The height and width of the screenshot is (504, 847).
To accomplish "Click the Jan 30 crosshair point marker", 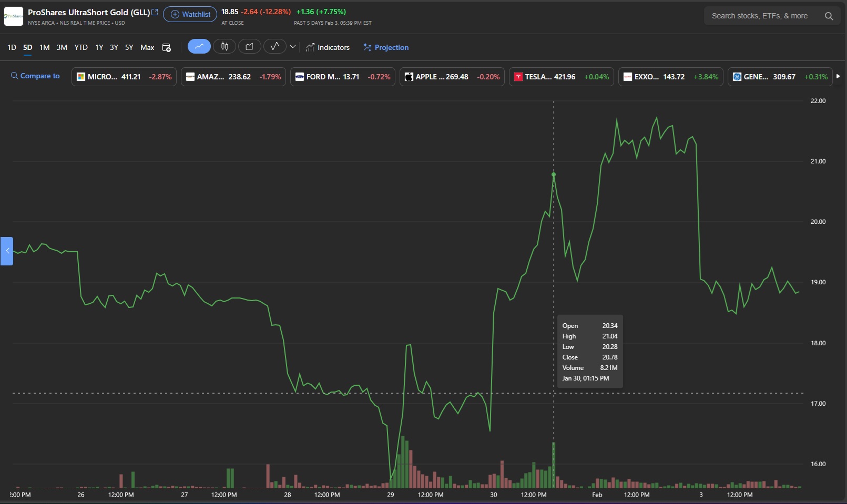I will pyautogui.click(x=554, y=174).
